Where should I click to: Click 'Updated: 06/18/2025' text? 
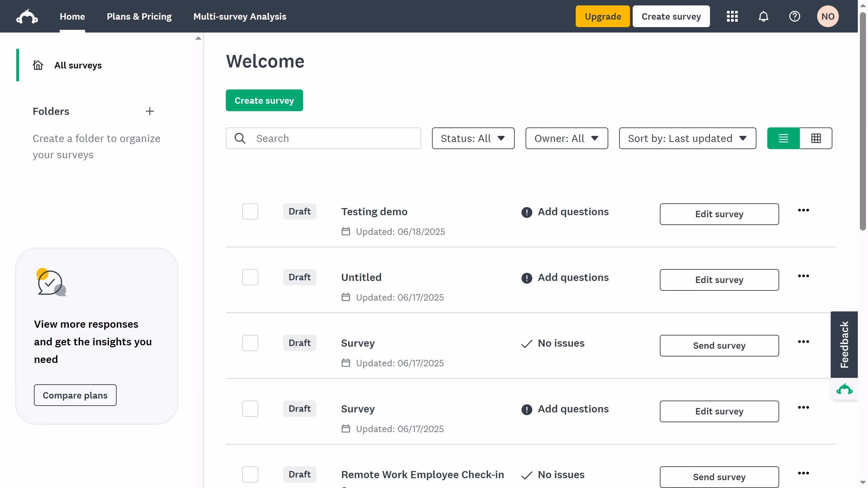400,232
